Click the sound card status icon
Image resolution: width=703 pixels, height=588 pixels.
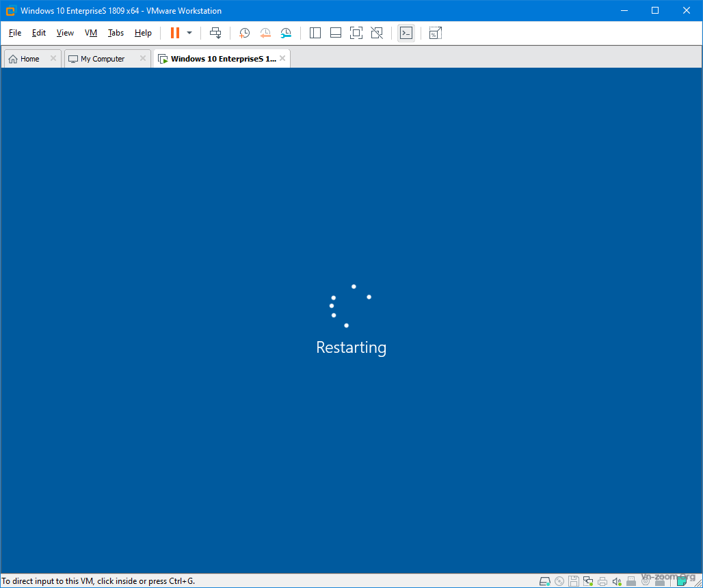[617, 581]
